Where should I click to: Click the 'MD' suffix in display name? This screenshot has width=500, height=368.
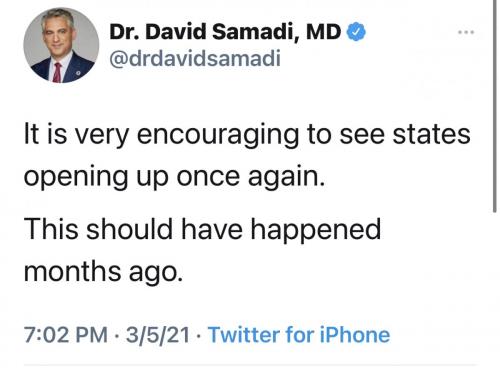(323, 32)
